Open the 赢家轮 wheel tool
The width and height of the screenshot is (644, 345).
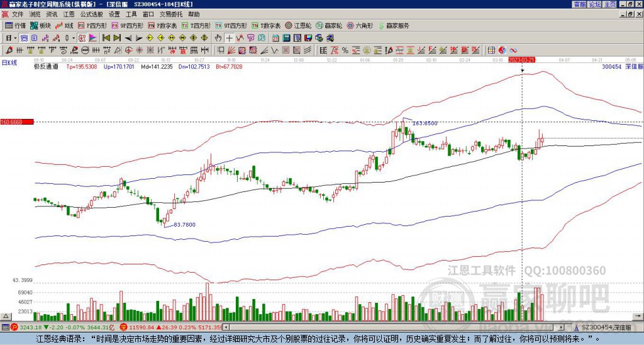[x=329, y=25]
